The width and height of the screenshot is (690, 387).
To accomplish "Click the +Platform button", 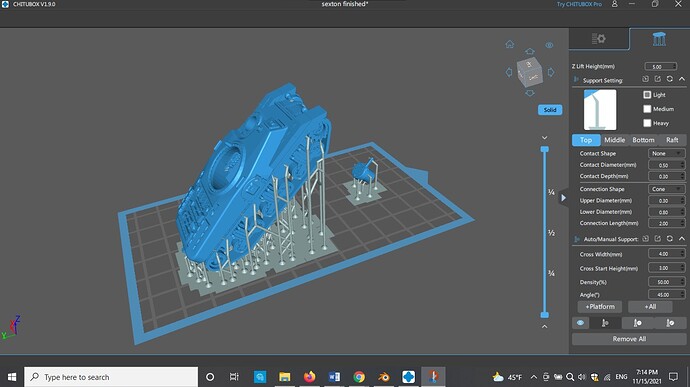I will [600, 306].
